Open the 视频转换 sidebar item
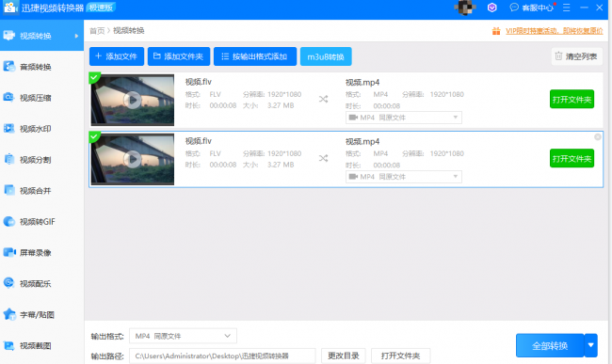Screen dimensions: 612x364 pyautogui.click(x=41, y=36)
